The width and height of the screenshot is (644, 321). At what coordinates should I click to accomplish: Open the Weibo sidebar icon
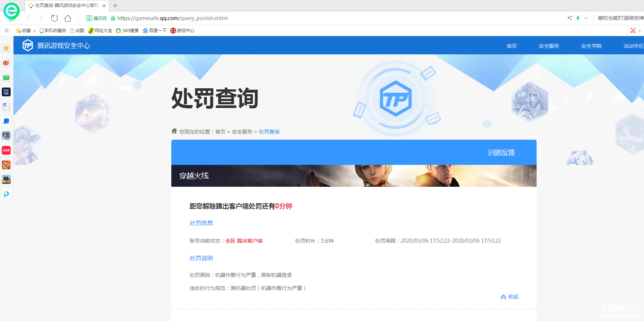6,63
